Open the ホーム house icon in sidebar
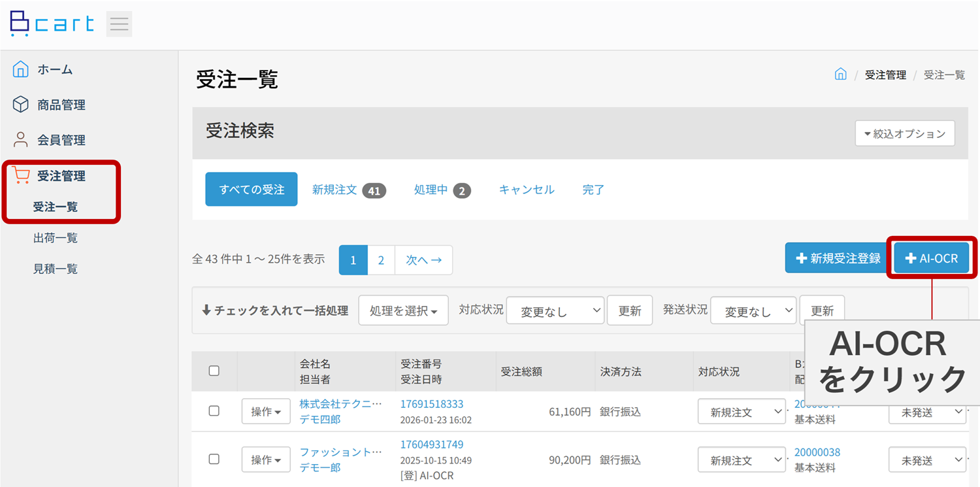Image resolution: width=980 pixels, height=487 pixels. [x=21, y=69]
